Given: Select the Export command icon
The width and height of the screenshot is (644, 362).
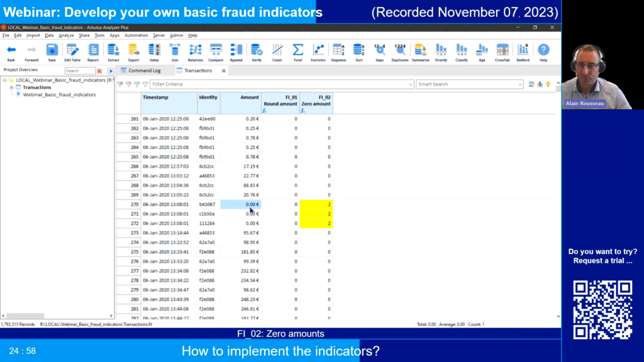Looking at the screenshot, I should 133,53.
